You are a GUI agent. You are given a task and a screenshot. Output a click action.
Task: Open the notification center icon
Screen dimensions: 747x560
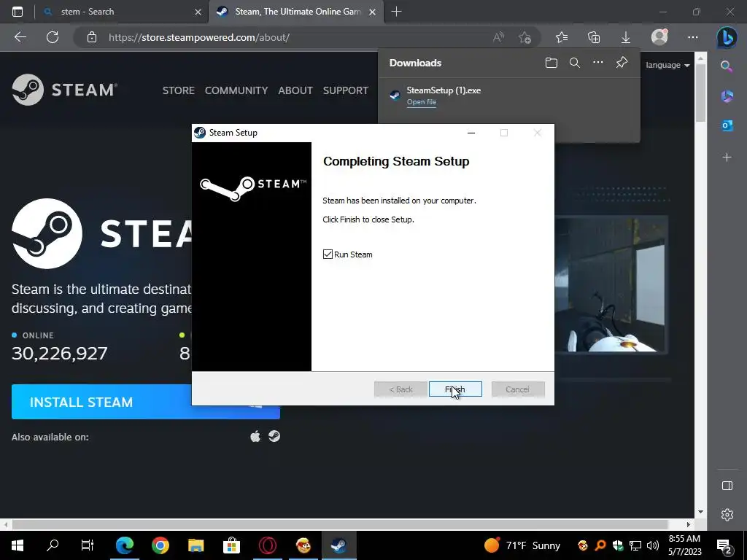point(724,545)
